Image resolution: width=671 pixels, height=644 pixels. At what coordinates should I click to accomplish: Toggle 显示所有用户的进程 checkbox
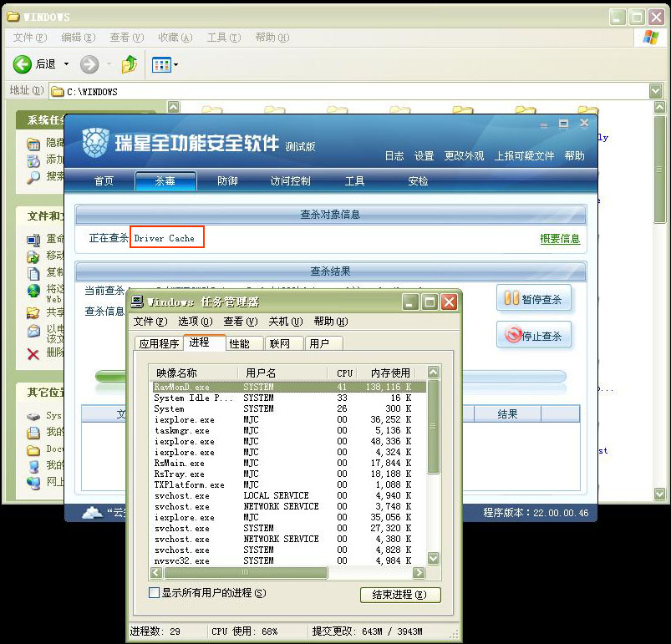tap(154, 592)
